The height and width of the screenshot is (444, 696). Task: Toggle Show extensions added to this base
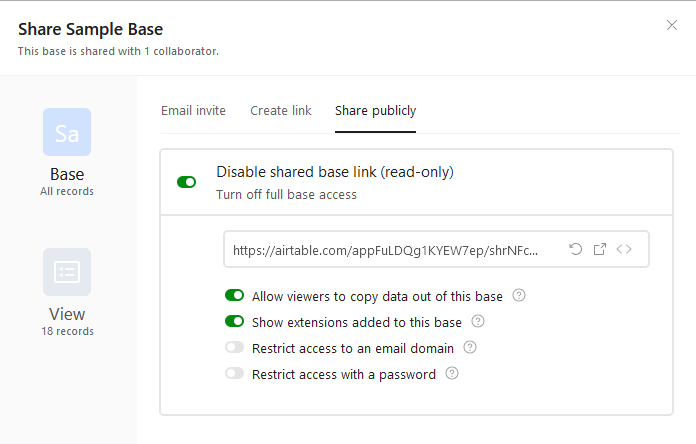click(234, 321)
